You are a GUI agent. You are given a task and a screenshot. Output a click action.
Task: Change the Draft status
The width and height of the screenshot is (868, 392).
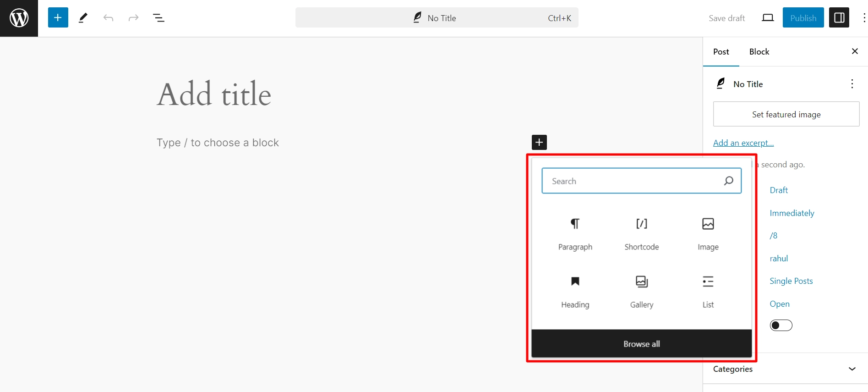(x=779, y=190)
